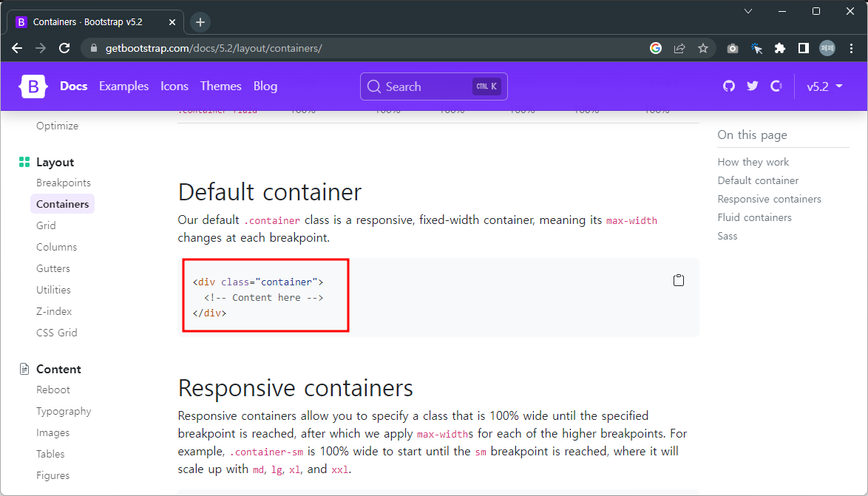The image size is (868, 496).
Task: Open the Bootstrap GitHub repository icon
Action: [728, 86]
